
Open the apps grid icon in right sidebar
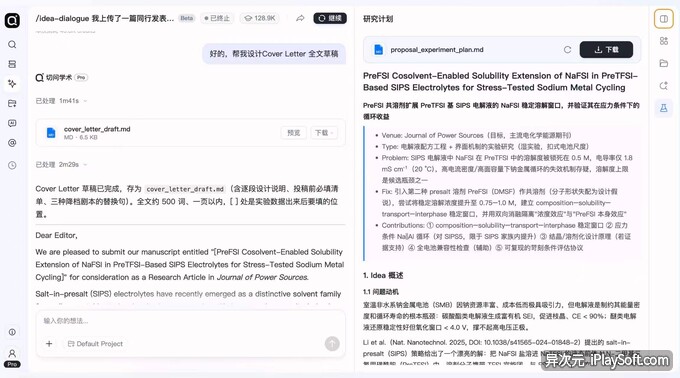point(664,41)
